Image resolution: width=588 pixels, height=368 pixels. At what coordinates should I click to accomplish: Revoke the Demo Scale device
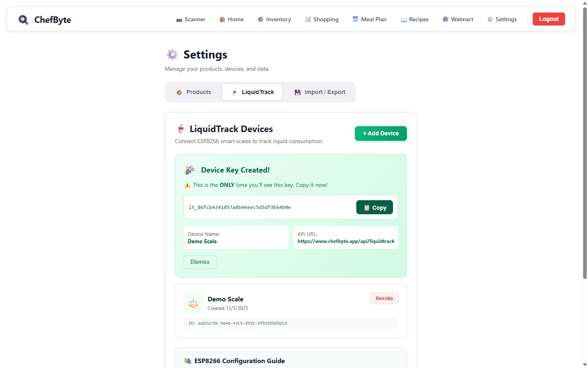pos(384,298)
